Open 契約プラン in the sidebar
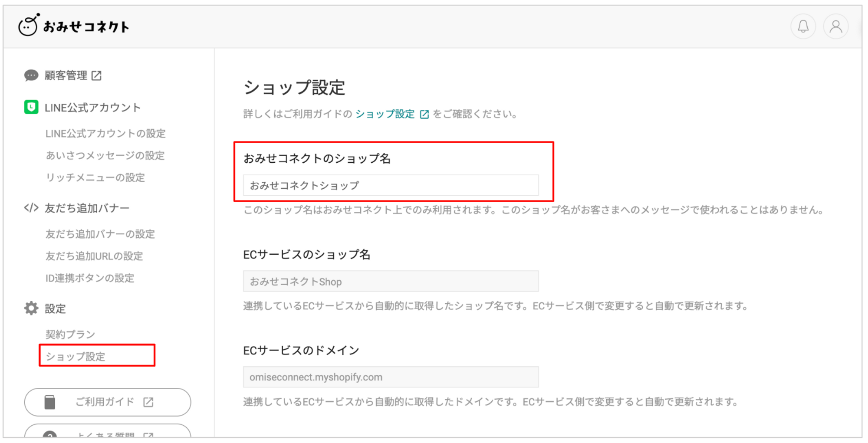This screenshot has width=868, height=443. pyautogui.click(x=70, y=335)
